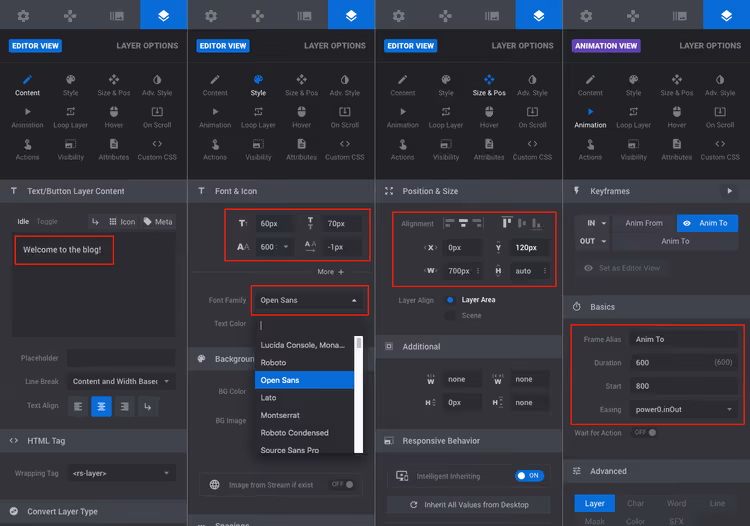The image size is (750, 526).
Task: Select vertical top Alignment icon
Action: click(507, 223)
